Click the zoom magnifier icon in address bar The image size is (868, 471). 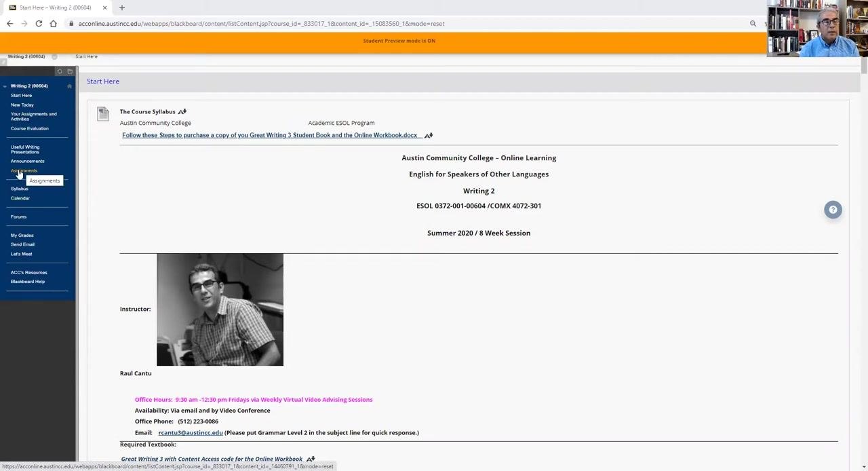tap(753, 24)
